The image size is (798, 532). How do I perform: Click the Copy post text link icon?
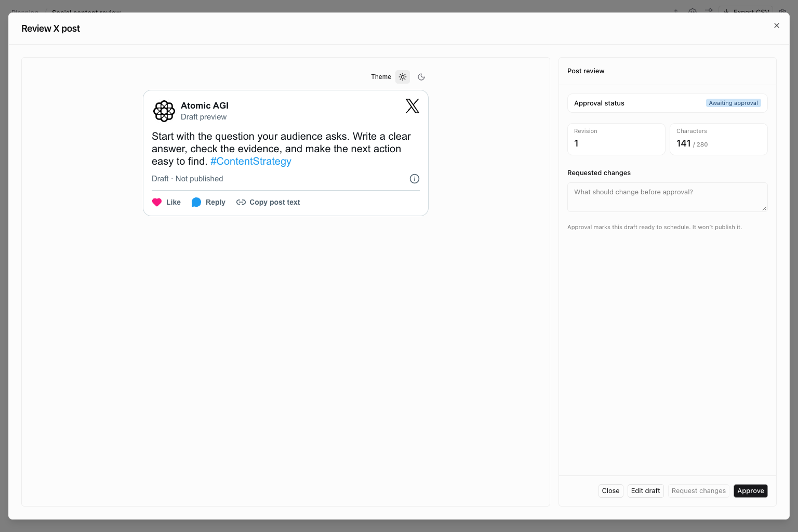tap(241, 202)
